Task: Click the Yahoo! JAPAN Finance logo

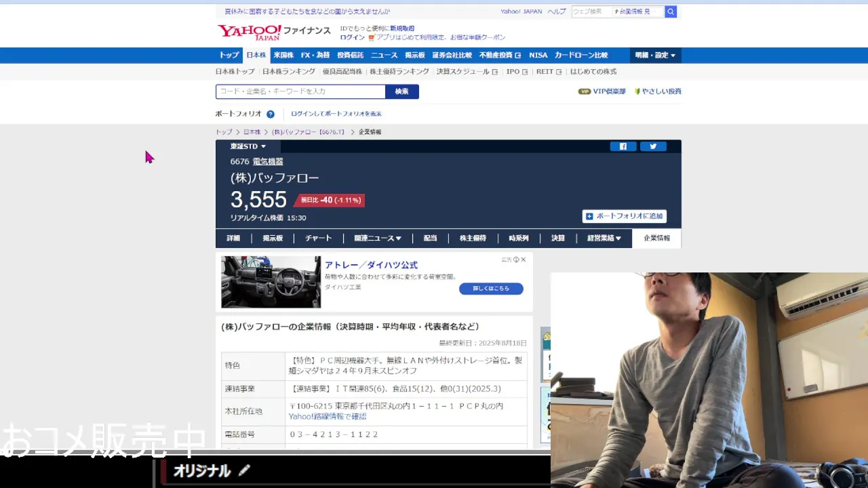Action: point(273,32)
